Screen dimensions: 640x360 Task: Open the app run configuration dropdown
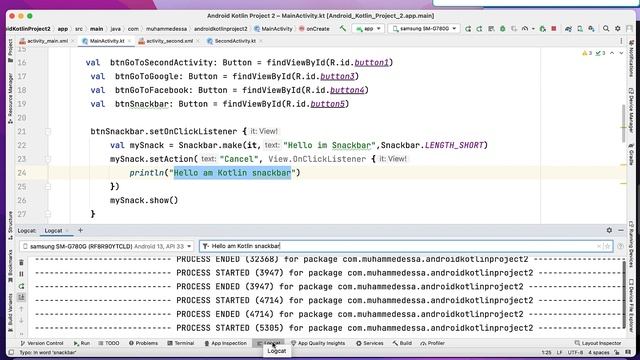[368, 29]
